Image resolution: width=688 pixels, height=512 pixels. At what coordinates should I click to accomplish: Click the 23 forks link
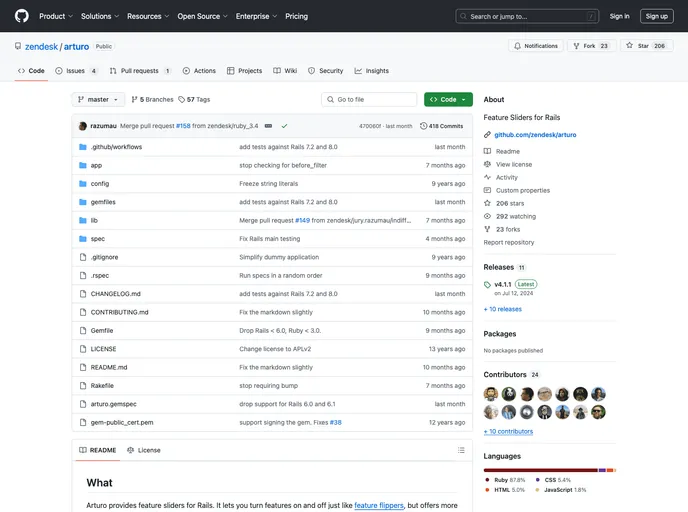[508, 229]
